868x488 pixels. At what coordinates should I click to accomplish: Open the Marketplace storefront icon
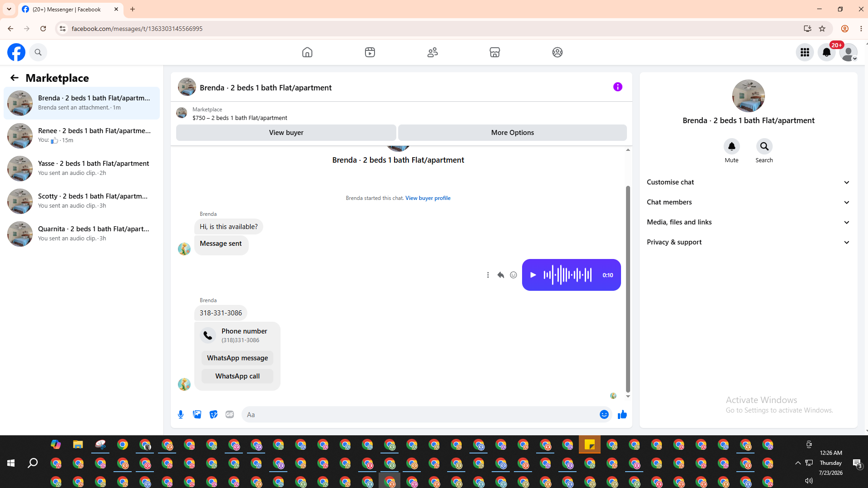tap(495, 52)
